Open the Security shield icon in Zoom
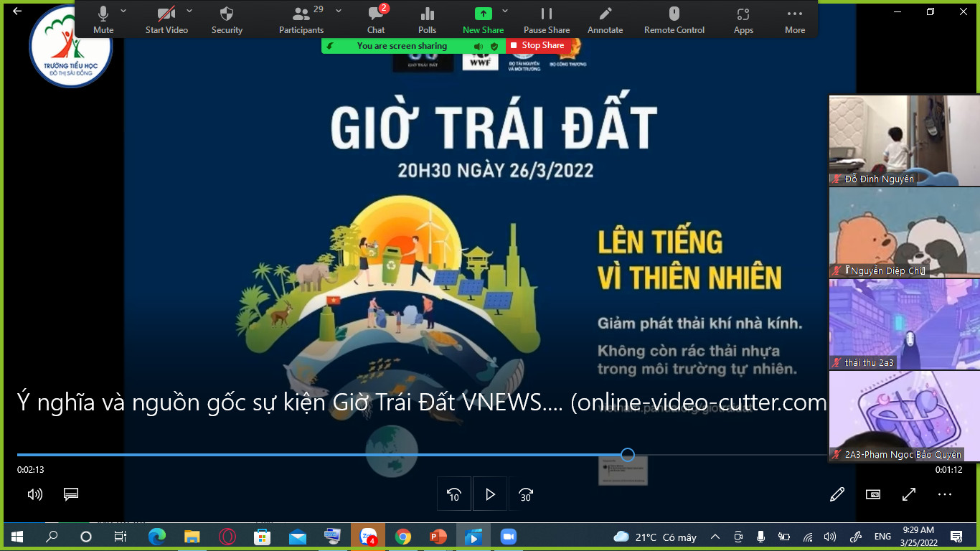Screen dimensions: 980x551 point(227,14)
